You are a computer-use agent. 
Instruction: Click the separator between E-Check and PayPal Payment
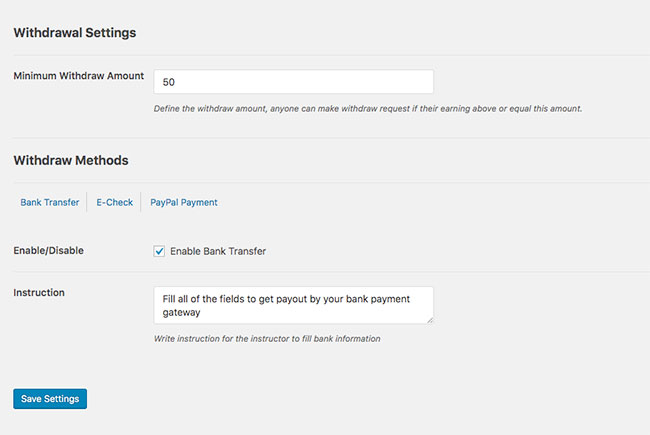(x=141, y=202)
